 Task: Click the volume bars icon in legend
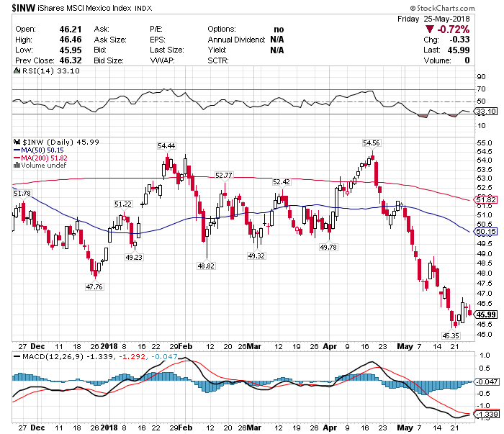pyautogui.click(x=17, y=166)
